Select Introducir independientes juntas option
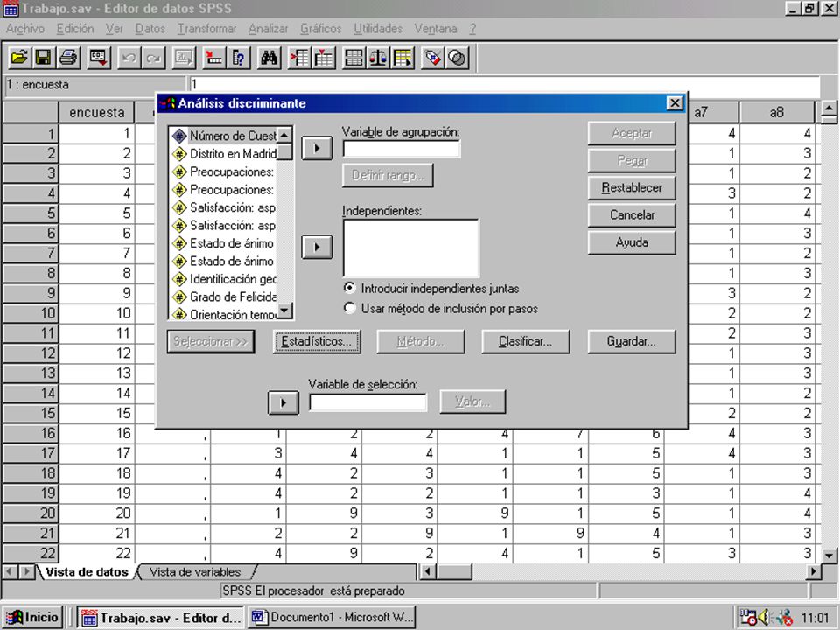 [x=432, y=289]
